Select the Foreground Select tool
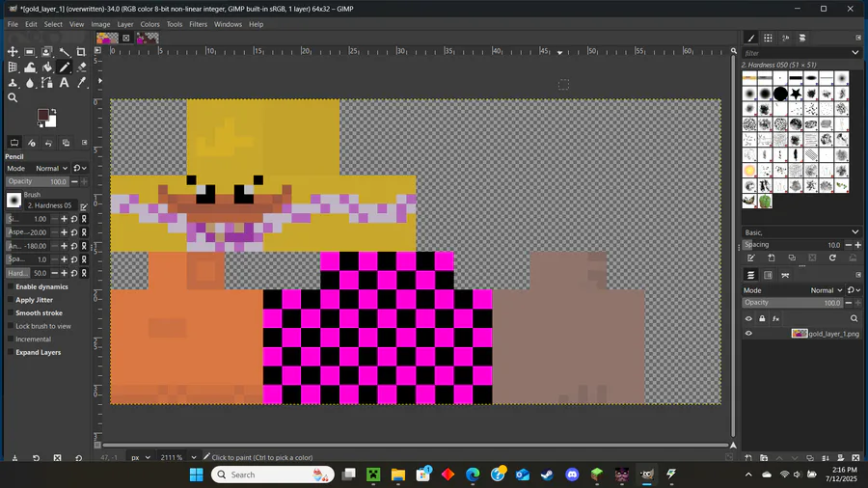Screen dimensions: 868x488 47,51
